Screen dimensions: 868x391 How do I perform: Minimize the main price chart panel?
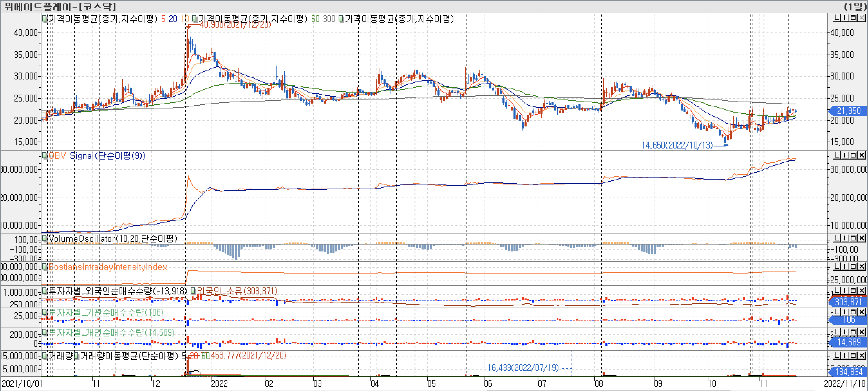836,18
